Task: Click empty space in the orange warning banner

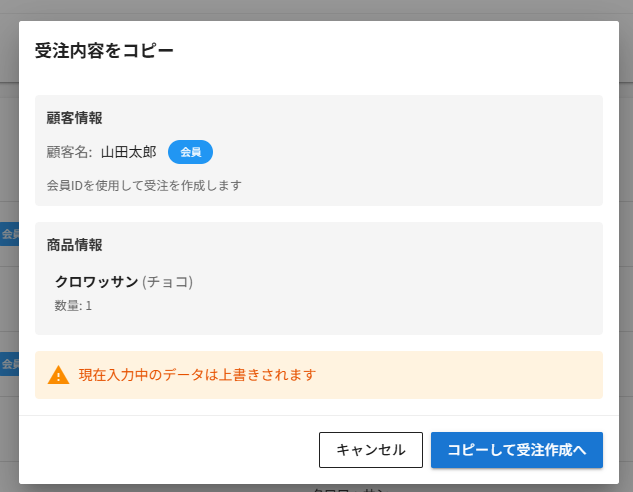Action: (480, 375)
